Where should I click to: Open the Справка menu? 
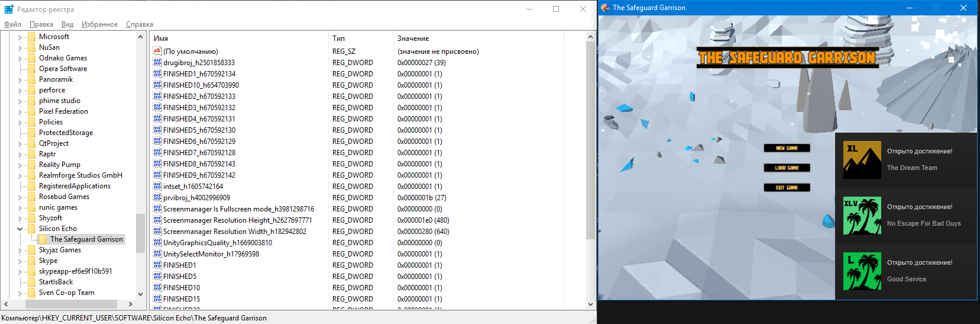click(x=140, y=24)
